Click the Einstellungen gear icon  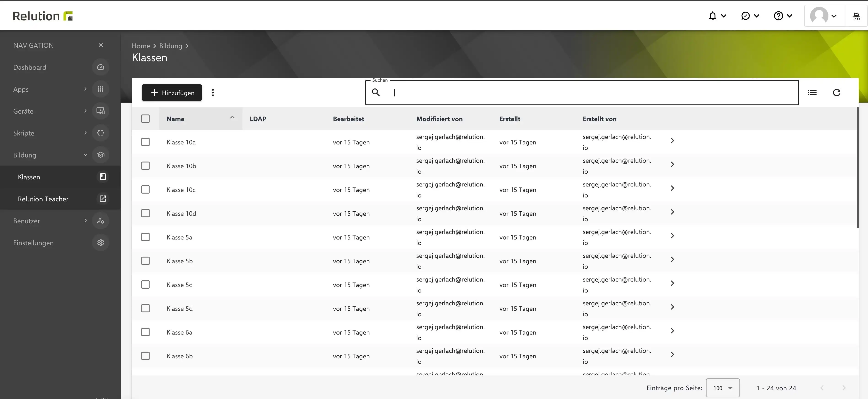100,243
